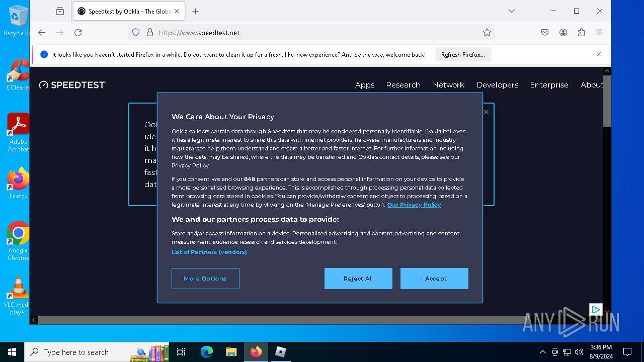
Task: Open Save to Pocket icon
Action: tap(545, 32)
